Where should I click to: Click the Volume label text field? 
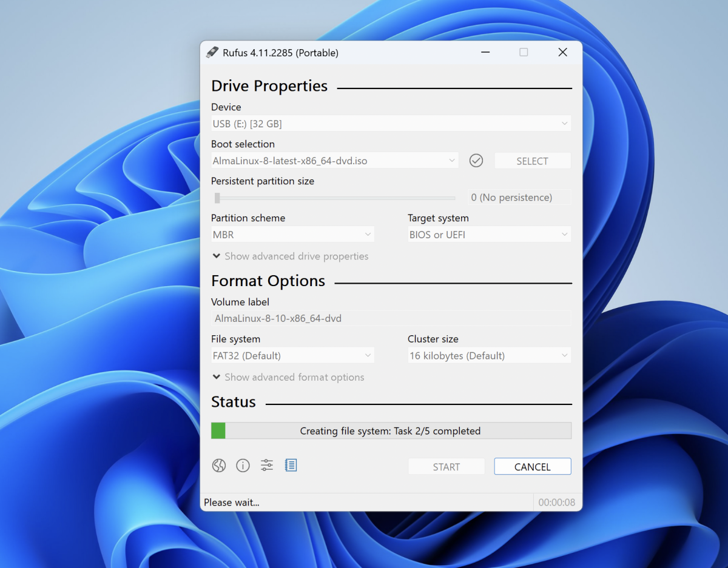[391, 318]
